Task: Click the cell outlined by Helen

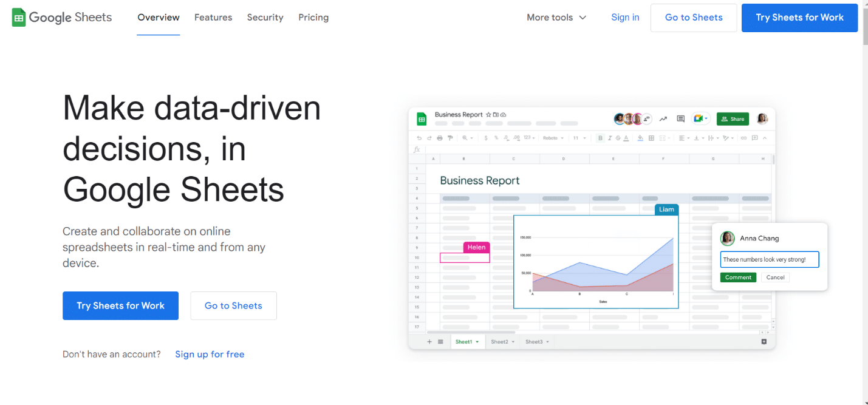Action: (x=465, y=257)
